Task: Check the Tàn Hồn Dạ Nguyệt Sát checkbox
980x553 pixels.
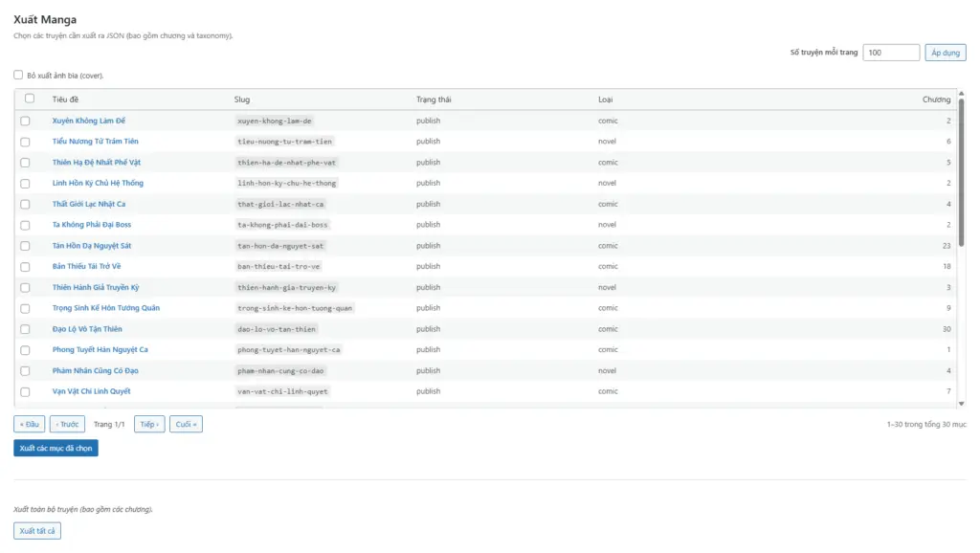Action: point(25,246)
